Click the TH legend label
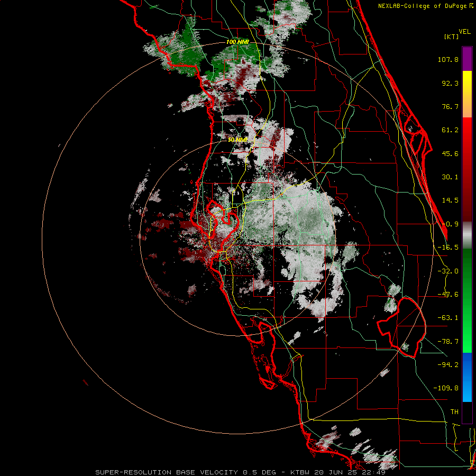Viewport: 476px width, 476px height. [x=454, y=411]
